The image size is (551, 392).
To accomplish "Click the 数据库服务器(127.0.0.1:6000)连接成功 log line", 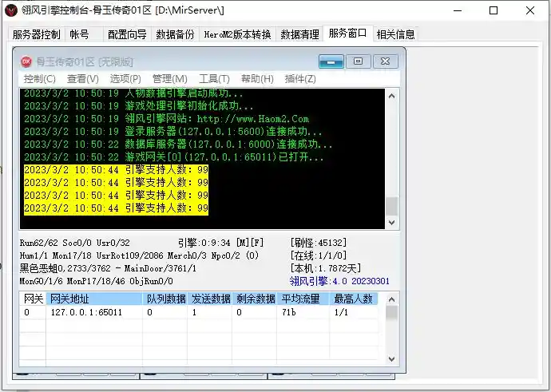I will click(x=178, y=144).
